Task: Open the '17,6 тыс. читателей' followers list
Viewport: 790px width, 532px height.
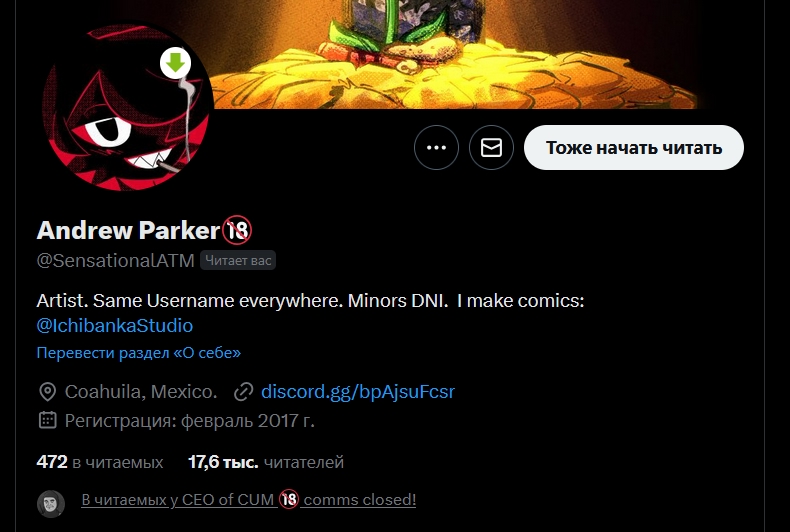Action: 266,462
